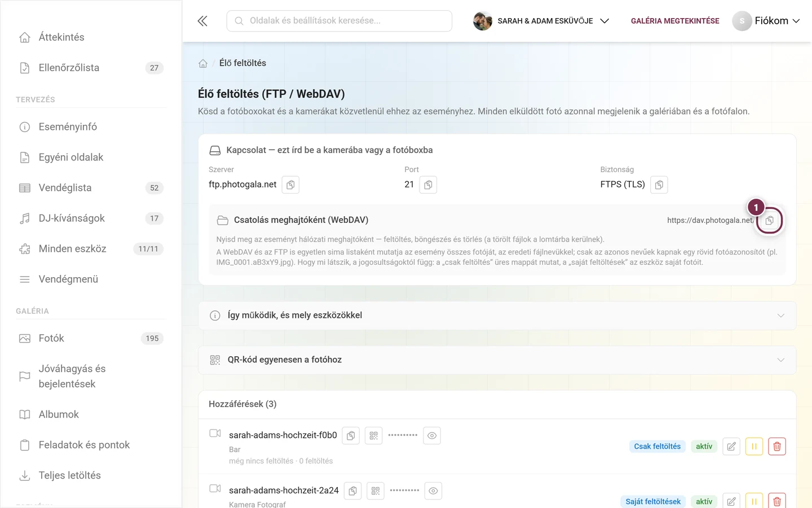
Task: Open Jóváhagyás és bejelentések page
Action: (x=91, y=376)
